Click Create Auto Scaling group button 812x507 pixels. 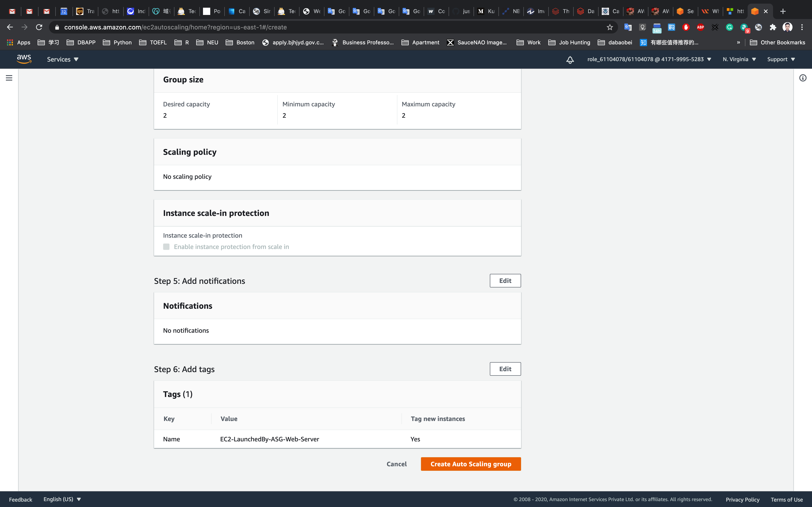click(470, 464)
